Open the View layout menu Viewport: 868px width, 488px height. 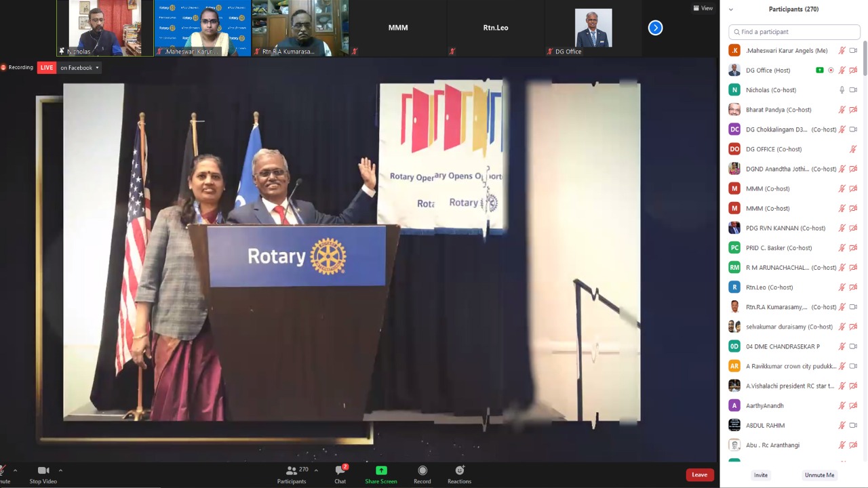703,8
